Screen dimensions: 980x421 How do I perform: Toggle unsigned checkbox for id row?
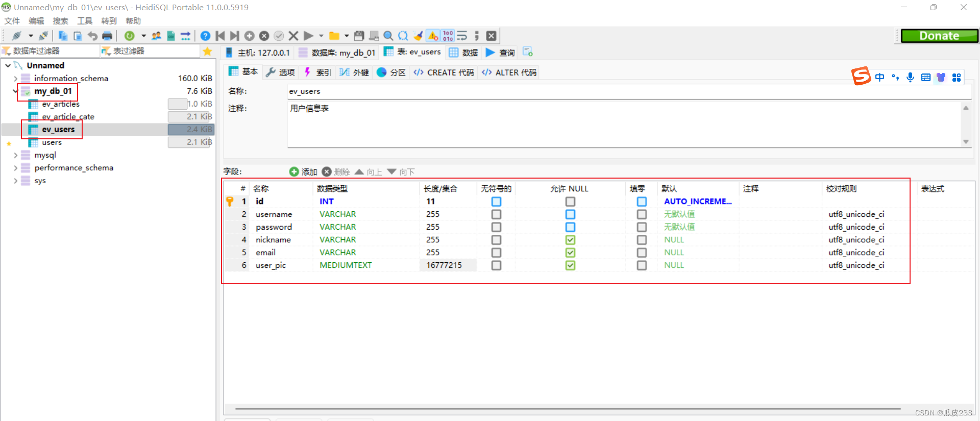496,202
